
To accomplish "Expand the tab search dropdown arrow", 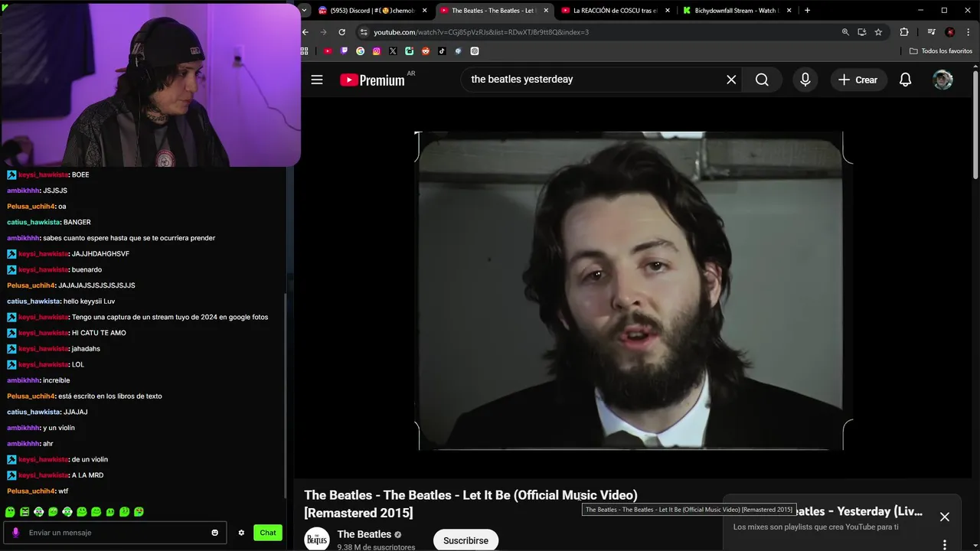I will pyautogui.click(x=305, y=10).
